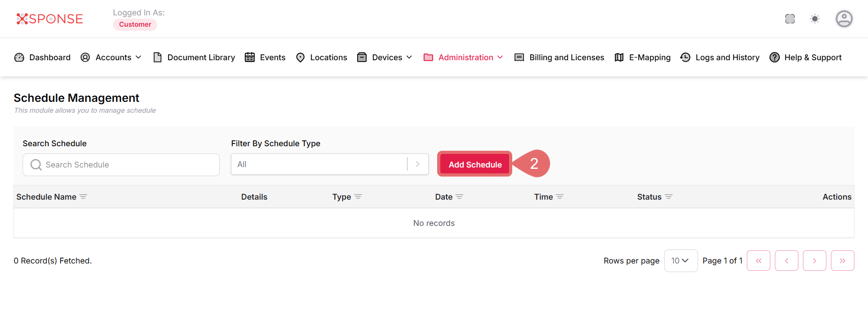Click the Status column sort icon
This screenshot has height=335, width=868.
click(x=669, y=197)
